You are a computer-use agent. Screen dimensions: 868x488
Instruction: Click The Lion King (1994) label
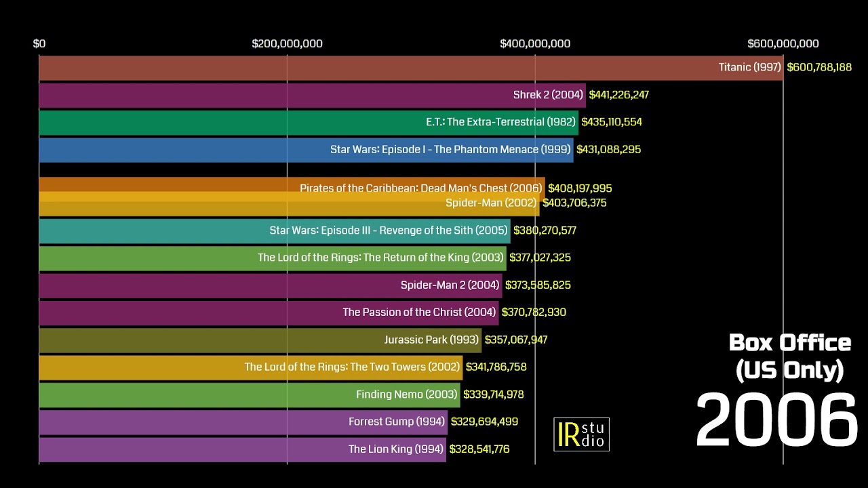coord(396,449)
